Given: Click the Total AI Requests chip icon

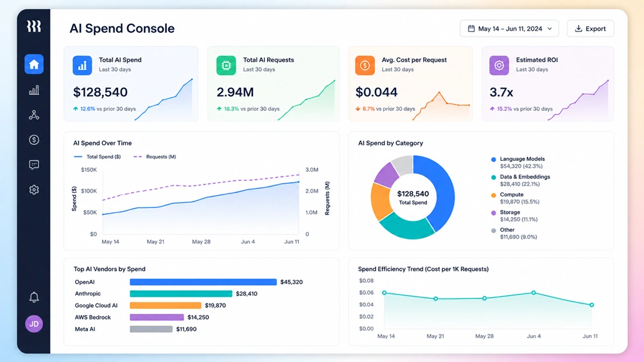Looking at the screenshot, I should click(x=226, y=65).
